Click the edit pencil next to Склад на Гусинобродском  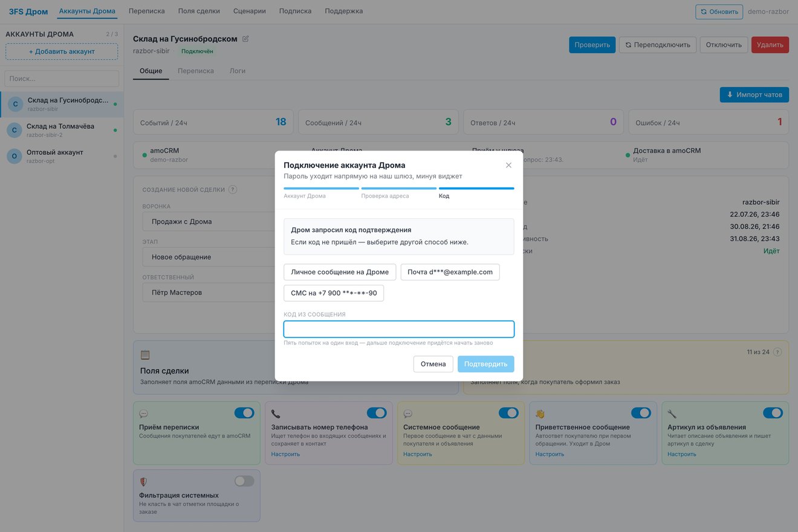[x=245, y=39]
